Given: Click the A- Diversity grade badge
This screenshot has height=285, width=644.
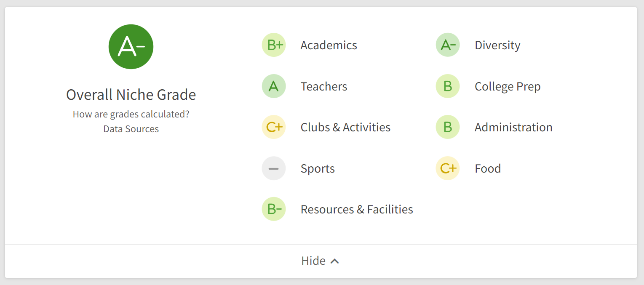Looking at the screenshot, I should [448, 45].
